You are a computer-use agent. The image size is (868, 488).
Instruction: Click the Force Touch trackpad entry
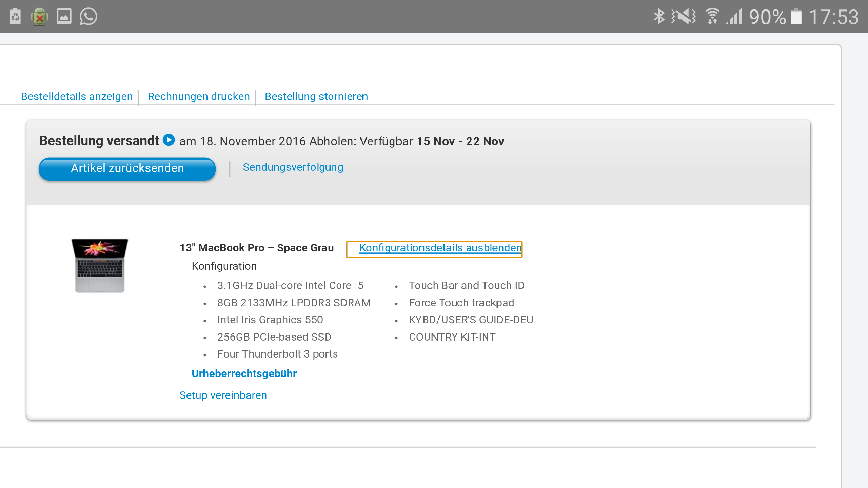461,303
